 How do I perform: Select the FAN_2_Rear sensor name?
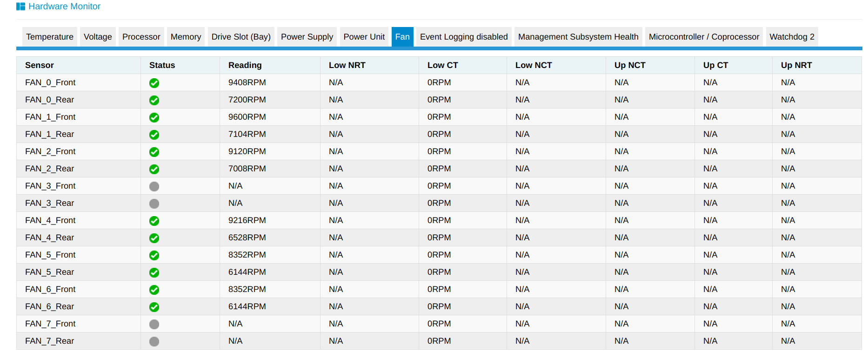[x=50, y=169]
